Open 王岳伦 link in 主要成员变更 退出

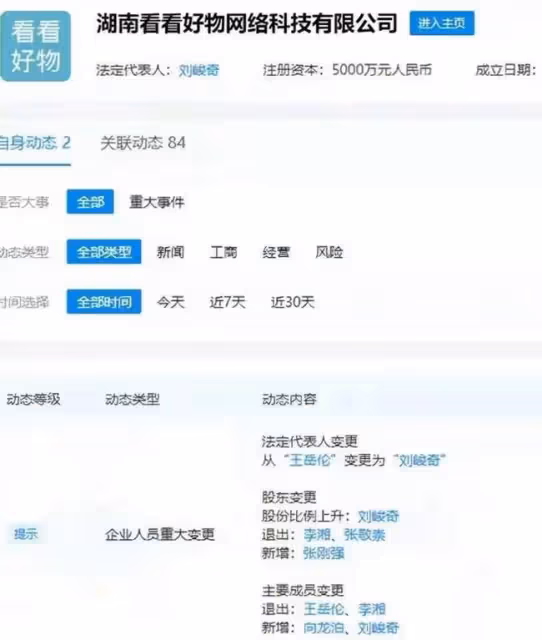(324, 609)
